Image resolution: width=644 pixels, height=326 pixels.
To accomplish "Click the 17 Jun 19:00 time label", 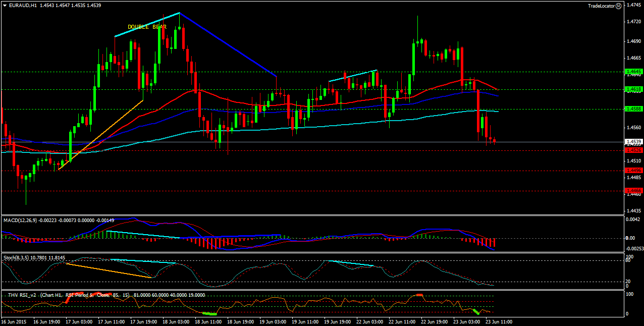I will pos(143,321).
